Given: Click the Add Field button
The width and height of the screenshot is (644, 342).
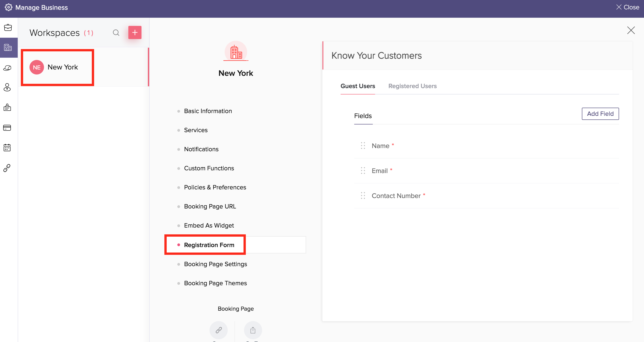Looking at the screenshot, I should 600,114.
